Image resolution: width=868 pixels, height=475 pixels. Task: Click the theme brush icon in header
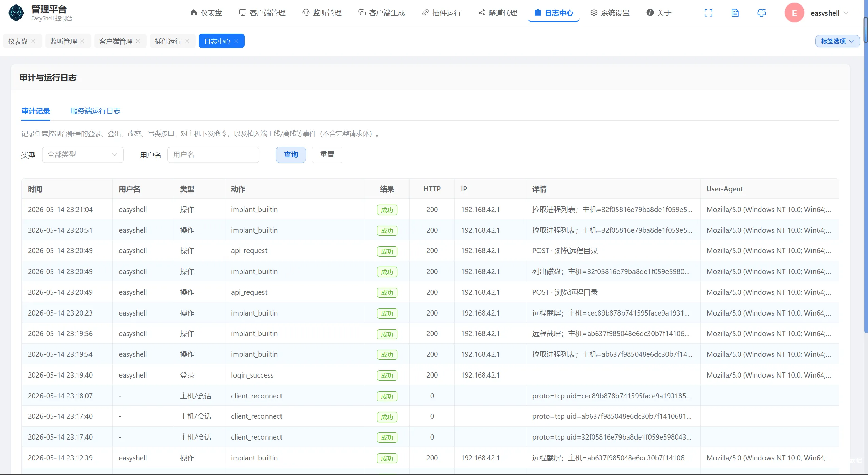tap(761, 13)
